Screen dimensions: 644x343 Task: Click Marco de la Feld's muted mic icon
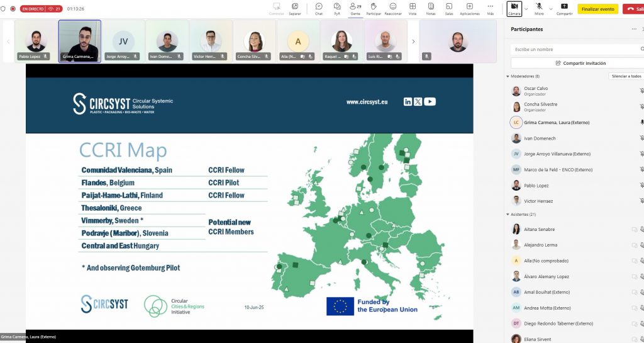point(642,169)
